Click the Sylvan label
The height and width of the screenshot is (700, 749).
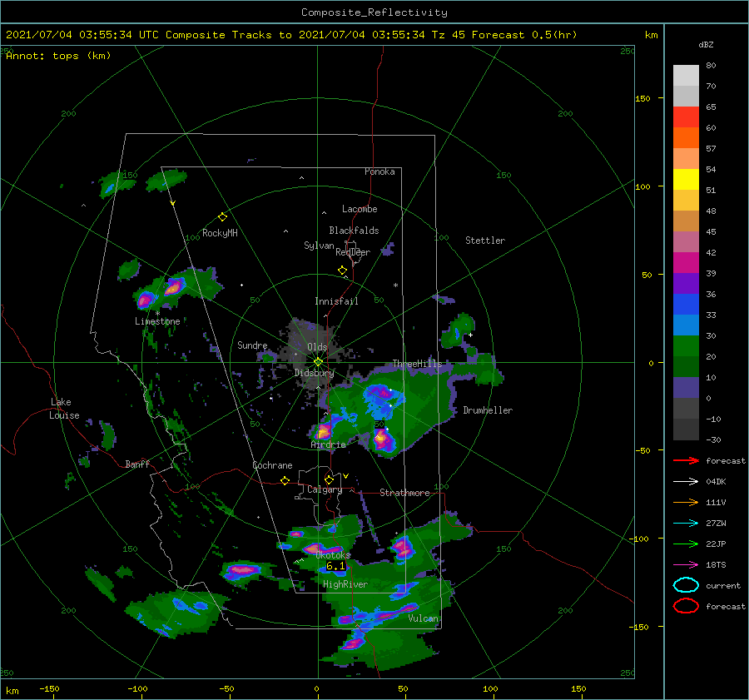[x=319, y=246]
